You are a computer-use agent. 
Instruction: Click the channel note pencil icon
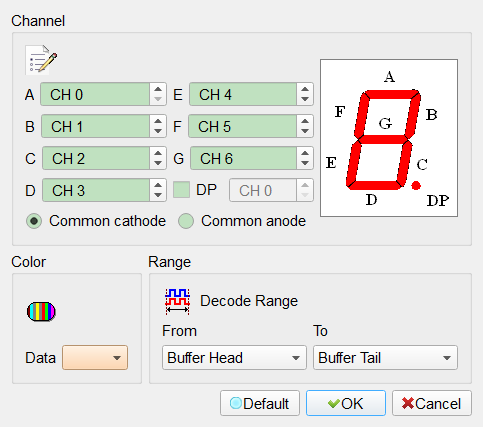pos(41,60)
